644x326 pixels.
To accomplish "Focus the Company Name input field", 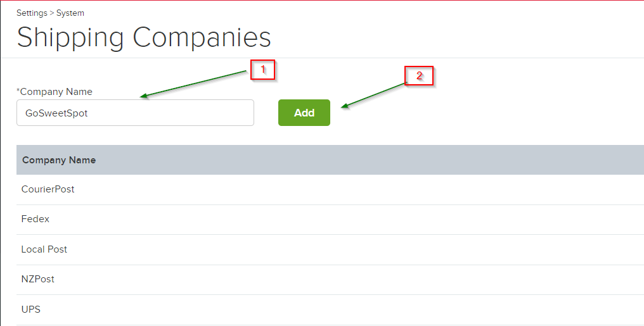I will [x=135, y=113].
